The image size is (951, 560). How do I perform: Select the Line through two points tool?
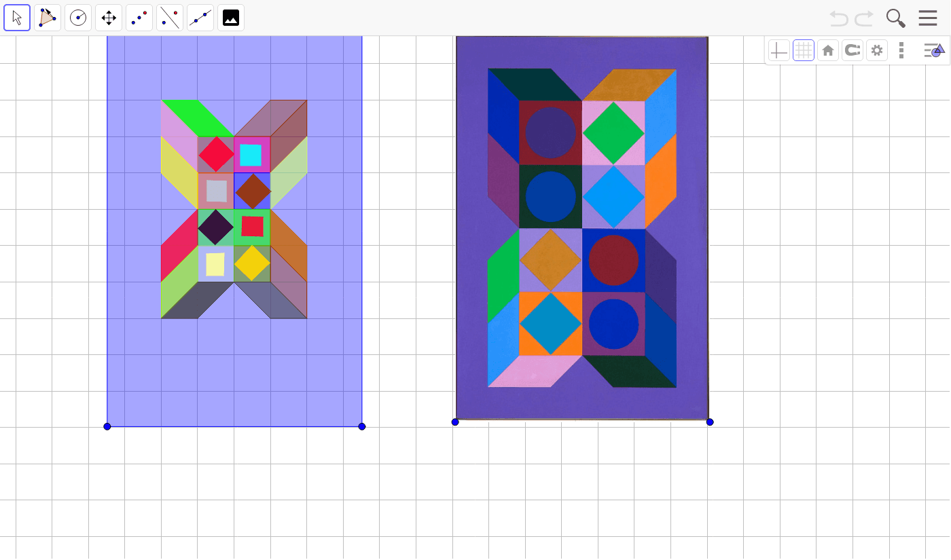pyautogui.click(x=200, y=18)
